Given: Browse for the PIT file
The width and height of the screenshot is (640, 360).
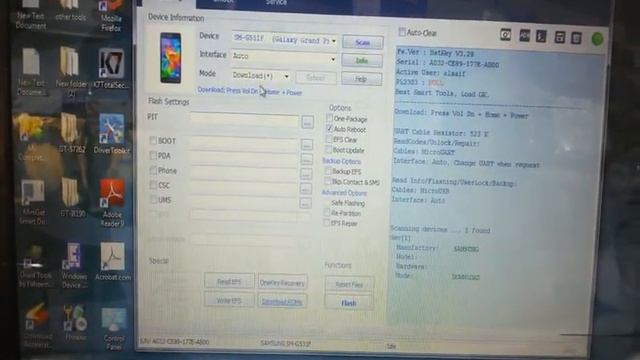Looking at the screenshot, I should click(x=307, y=122).
